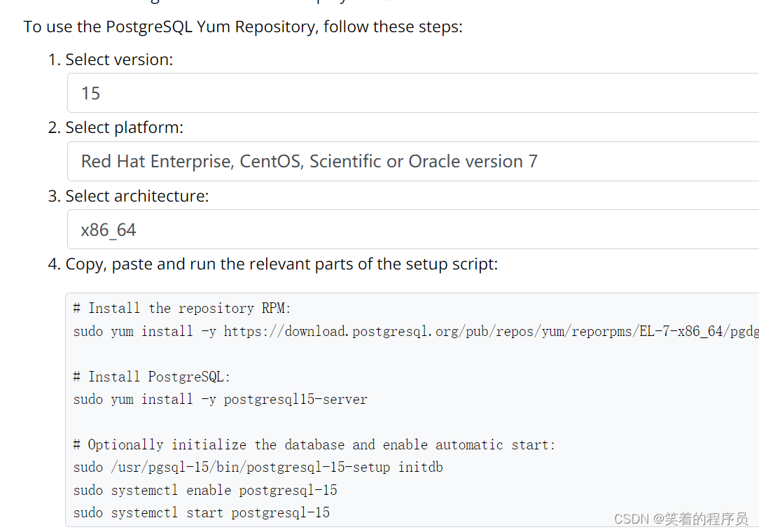This screenshot has height=532, width=759.
Task: Click the '# Optionally initialize the database' comment
Action: (314, 445)
